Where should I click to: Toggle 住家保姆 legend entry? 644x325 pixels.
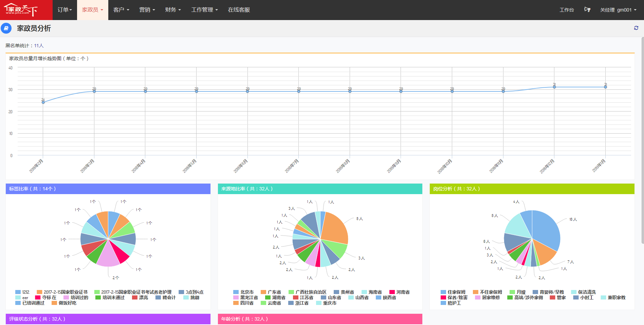(453, 292)
